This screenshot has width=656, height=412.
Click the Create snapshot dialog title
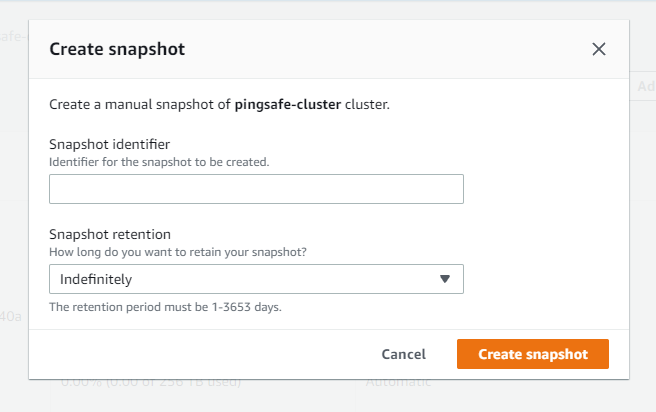117,48
